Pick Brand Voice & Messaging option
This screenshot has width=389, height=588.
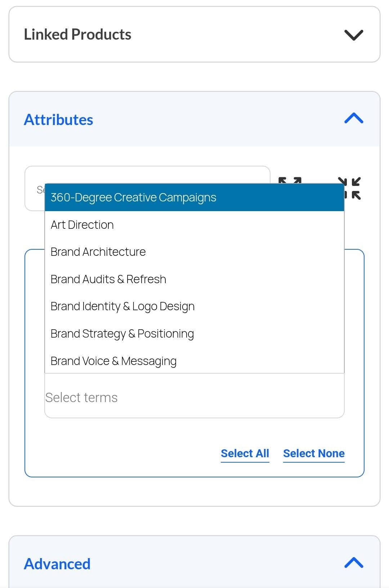[x=113, y=361]
